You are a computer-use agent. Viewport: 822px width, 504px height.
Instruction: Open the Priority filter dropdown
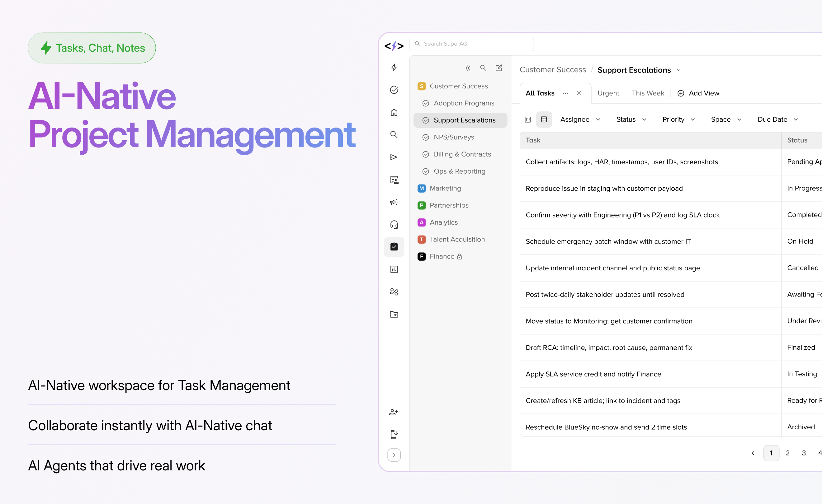(x=678, y=119)
